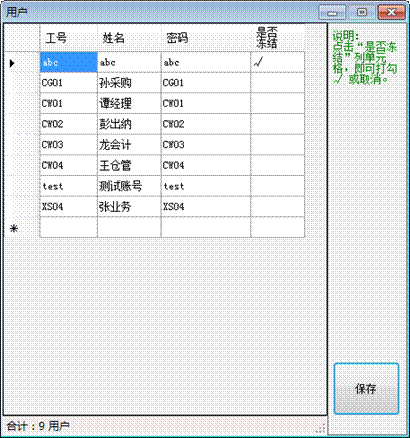
Task: Click empty 姓名 cell in new row
Action: [x=129, y=228]
